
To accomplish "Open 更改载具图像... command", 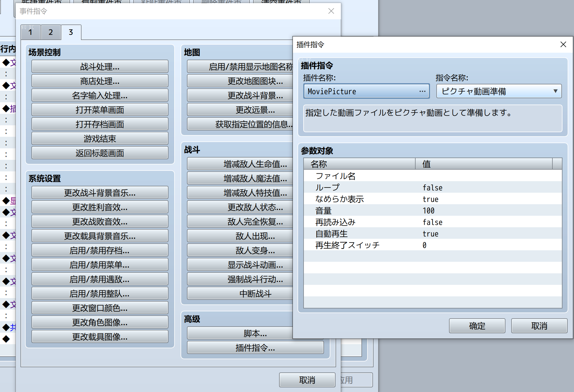I will [x=100, y=337].
